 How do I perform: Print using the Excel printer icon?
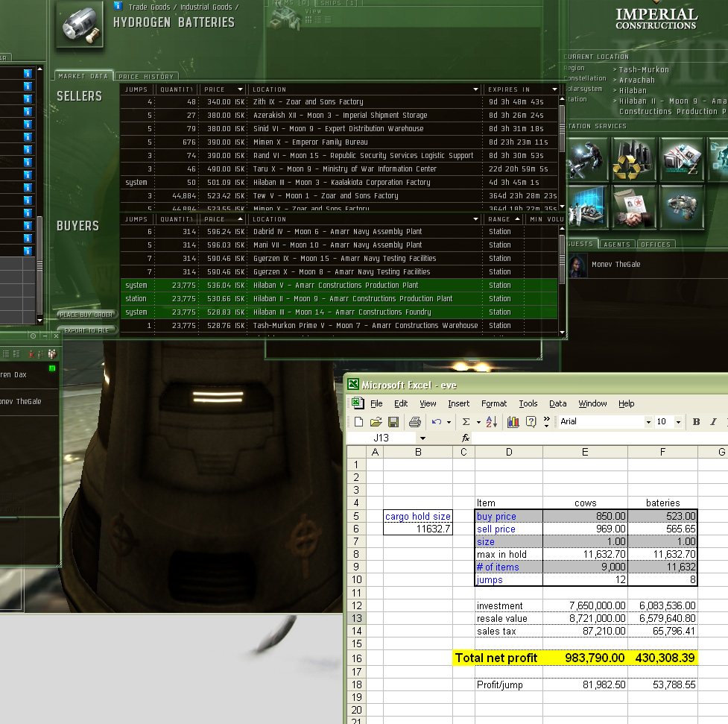click(414, 421)
